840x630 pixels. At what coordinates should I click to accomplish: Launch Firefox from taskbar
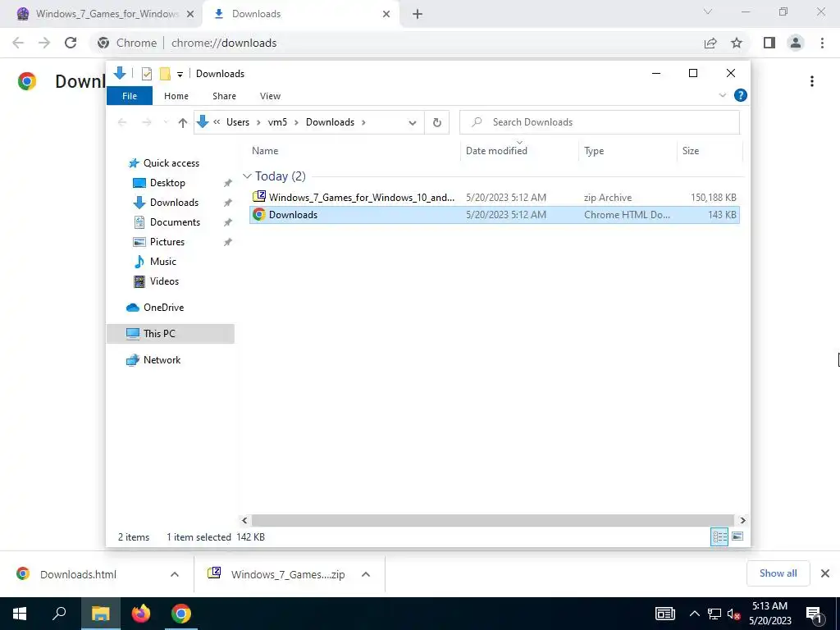point(141,614)
